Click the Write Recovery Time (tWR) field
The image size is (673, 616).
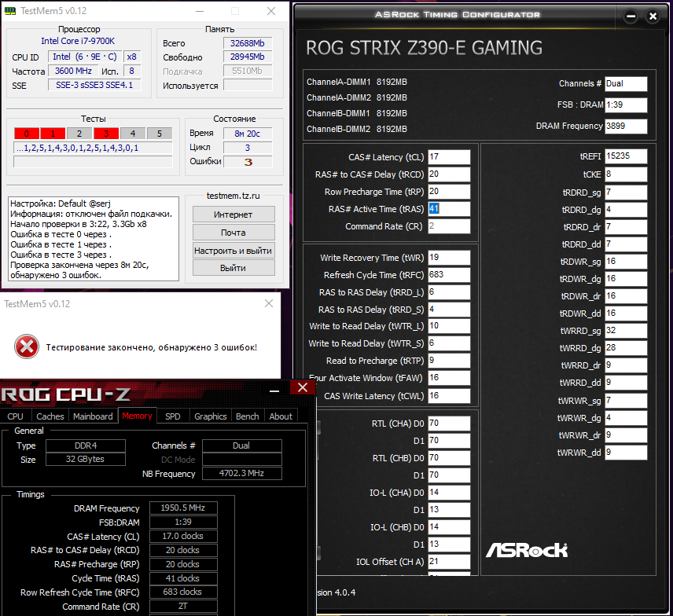(449, 258)
